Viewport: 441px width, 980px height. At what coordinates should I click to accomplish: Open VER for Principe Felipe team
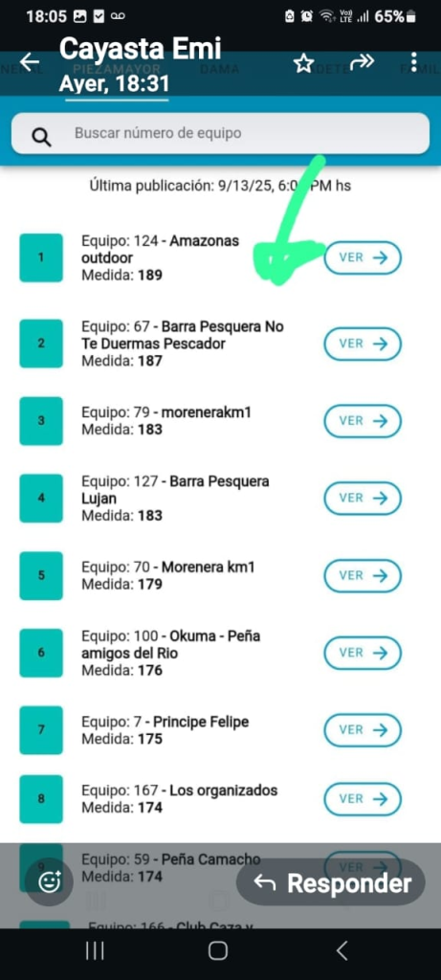click(x=363, y=729)
